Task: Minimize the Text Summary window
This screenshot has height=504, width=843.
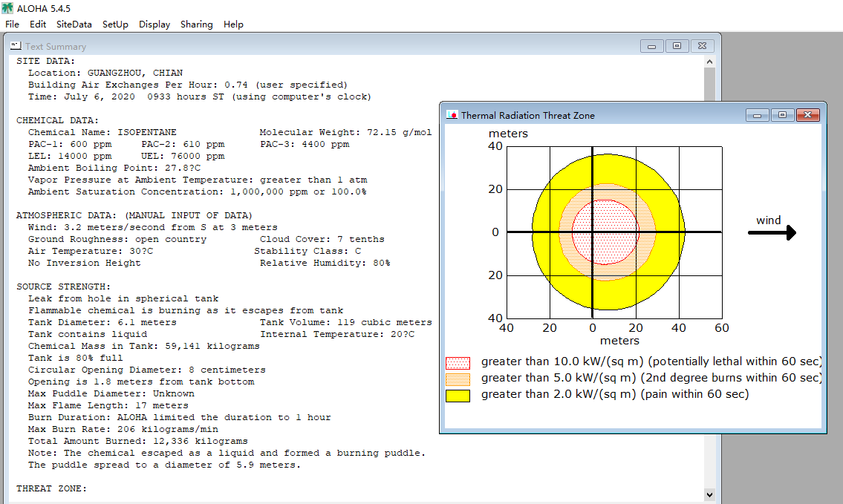Action: coord(651,46)
